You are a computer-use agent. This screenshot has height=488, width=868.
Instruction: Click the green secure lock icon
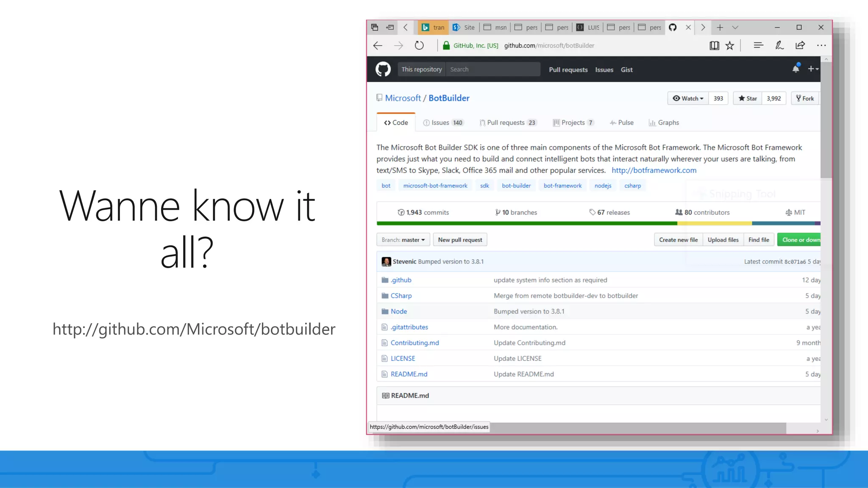tap(446, 45)
